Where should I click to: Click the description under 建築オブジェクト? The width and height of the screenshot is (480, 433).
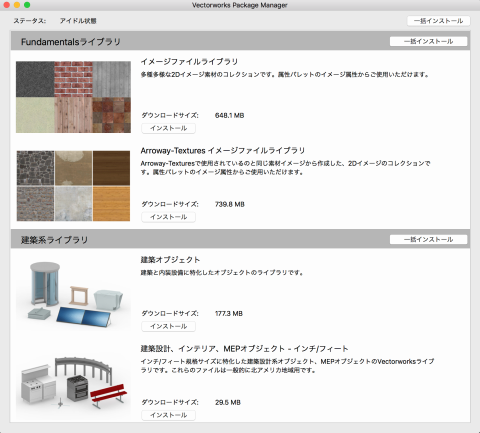point(222,273)
